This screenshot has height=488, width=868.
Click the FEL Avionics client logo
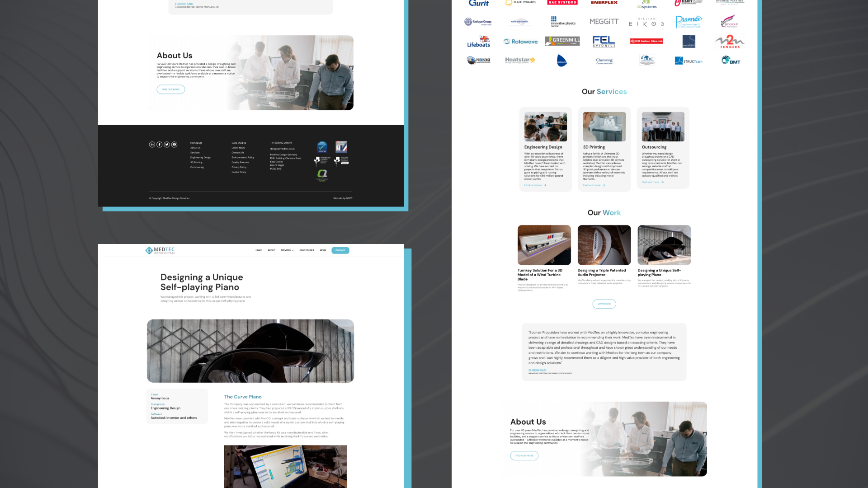(604, 42)
